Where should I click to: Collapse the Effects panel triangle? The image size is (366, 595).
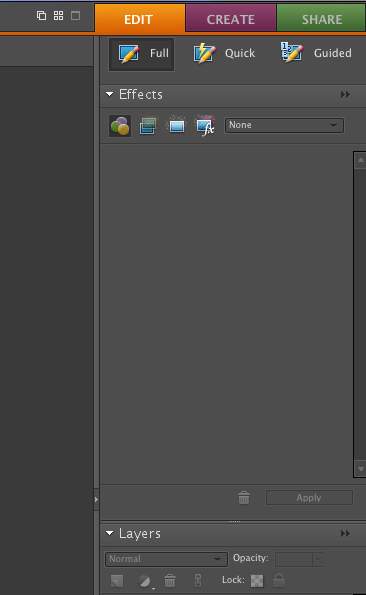[110, 94]
